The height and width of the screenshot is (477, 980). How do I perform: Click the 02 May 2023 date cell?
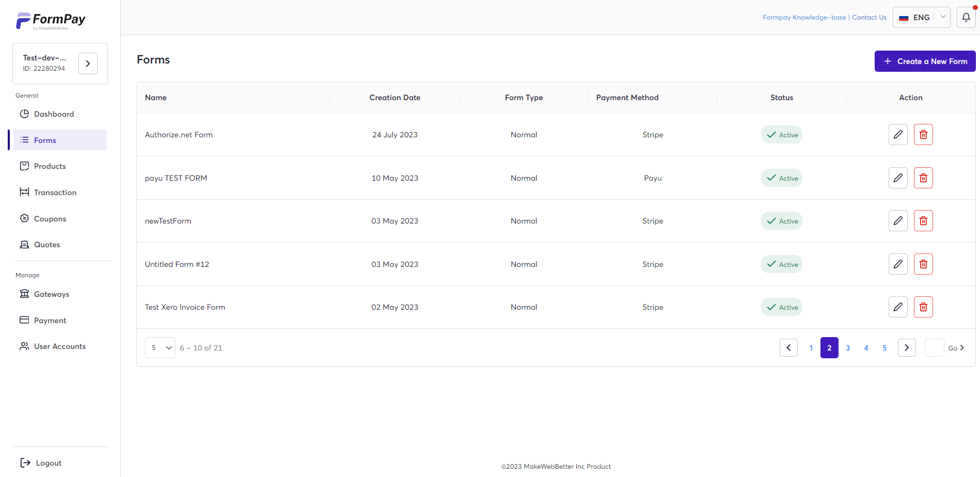pyautogui.click(x=395, y=307)
